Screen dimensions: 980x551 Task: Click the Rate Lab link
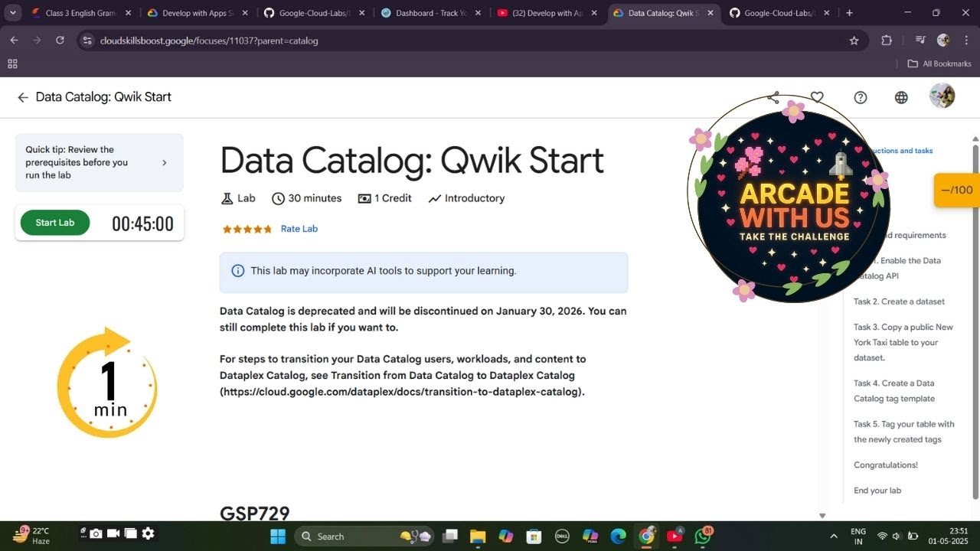point(299,229)
